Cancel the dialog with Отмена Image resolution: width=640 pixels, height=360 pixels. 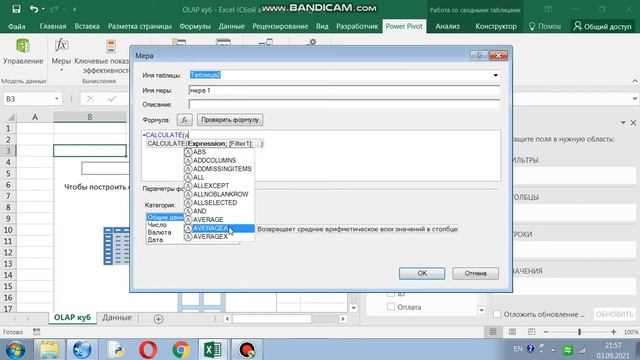[476, 273]
